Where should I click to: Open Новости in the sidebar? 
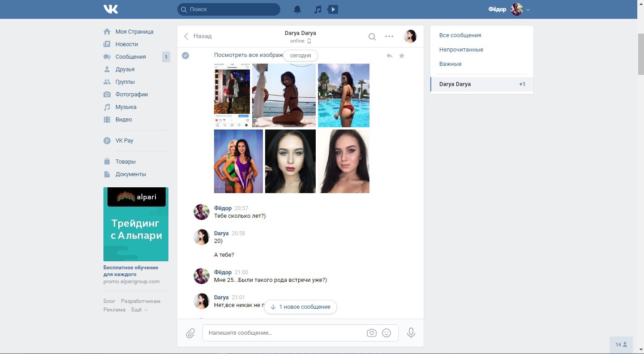pos(127,44)
